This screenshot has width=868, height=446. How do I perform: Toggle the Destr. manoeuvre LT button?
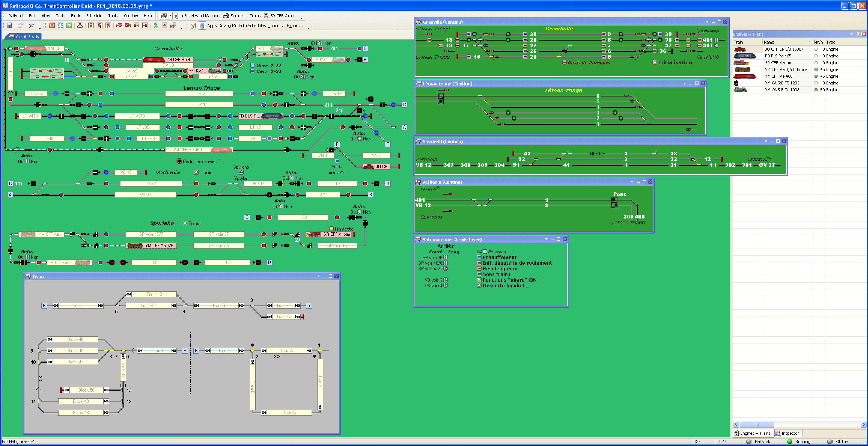point(179,161)
